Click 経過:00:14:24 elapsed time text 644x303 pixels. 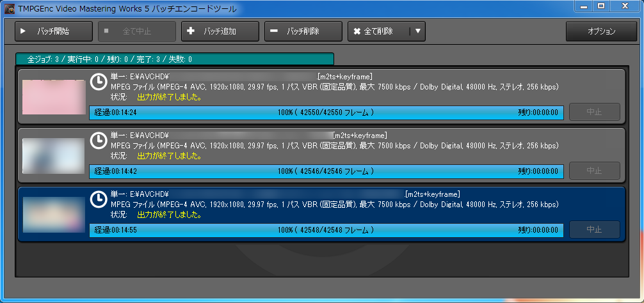(115, 113)
